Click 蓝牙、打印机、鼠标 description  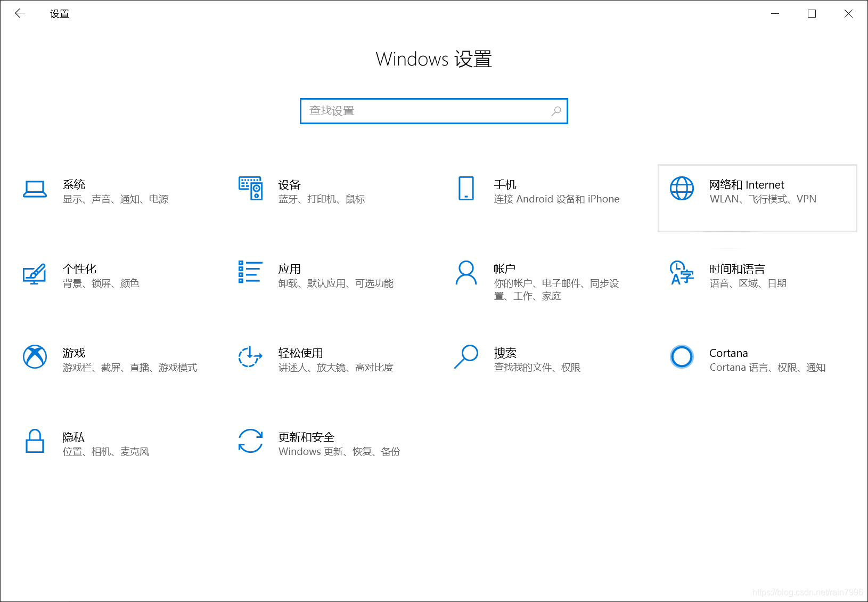tap(322, 199)
